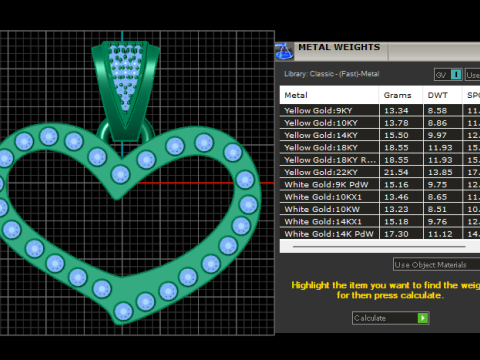Image resolution: width=480 pixels, height=360 pixels.
Task: Click the Calculate button
Action: pyautogui.click(x=390, y=318)
